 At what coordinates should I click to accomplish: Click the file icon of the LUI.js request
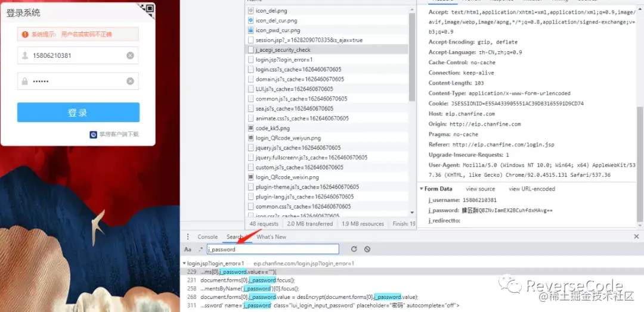[x=250, y=89]
